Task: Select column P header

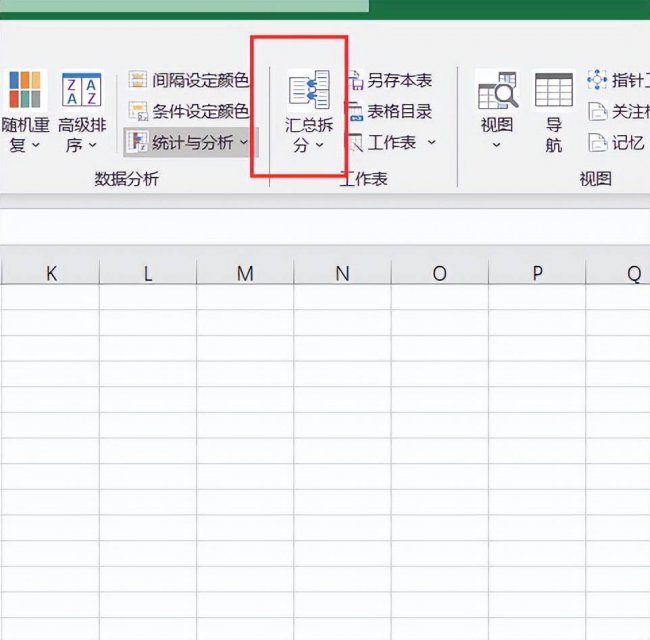Action: (537, 273)
